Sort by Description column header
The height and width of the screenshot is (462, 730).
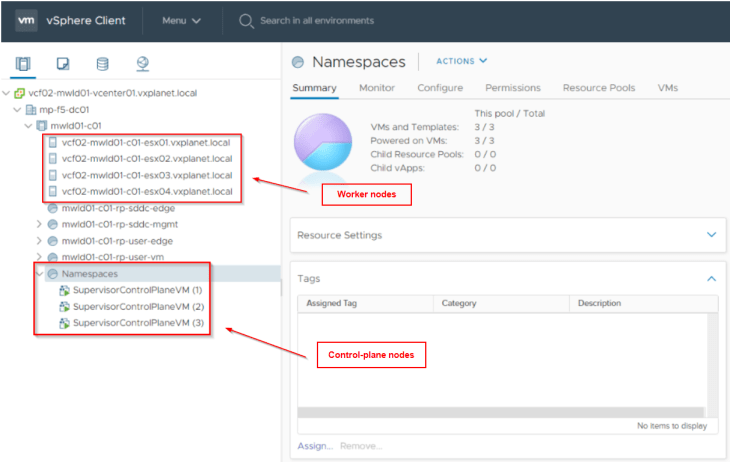point(644,303)
